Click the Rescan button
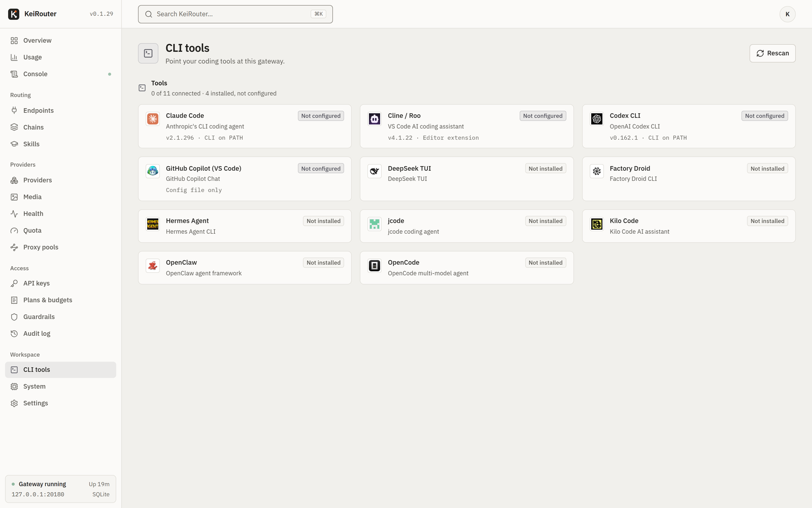The height and width of the screenshot is (508, 812). pos(772,53)
